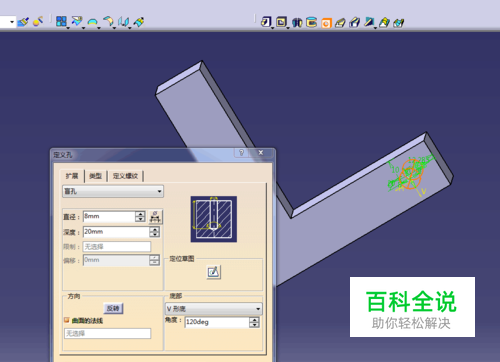Click the paintbrush render style icon
This screenshot has width=500, height=362.
tap(23, 22)
